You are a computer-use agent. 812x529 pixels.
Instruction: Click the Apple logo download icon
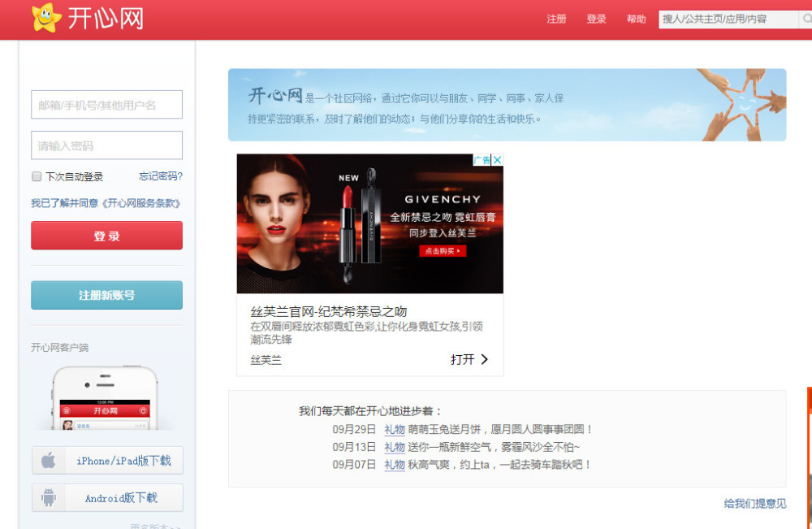pos(48,460)
